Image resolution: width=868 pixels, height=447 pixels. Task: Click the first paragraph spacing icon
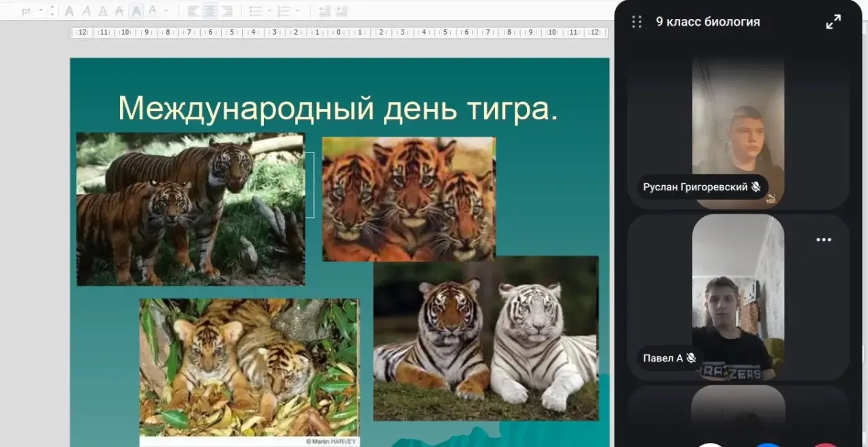[x=324, y=11]
